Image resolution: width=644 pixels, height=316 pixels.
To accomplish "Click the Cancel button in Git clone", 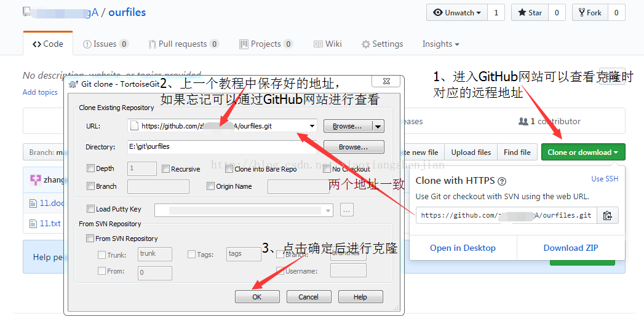I will (308, 297).
